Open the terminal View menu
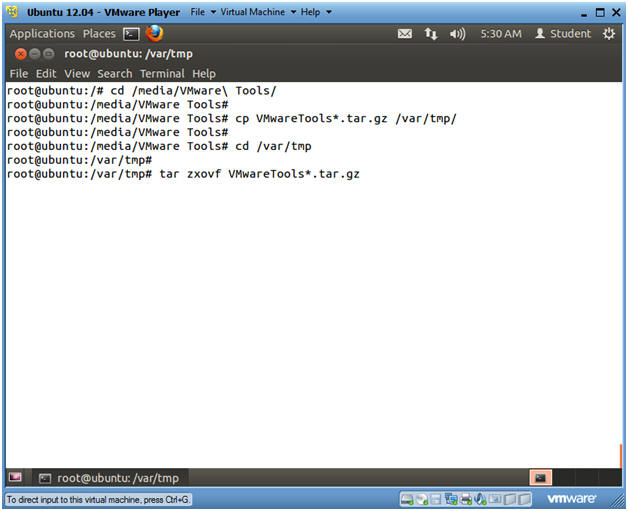 pos(77,74)
